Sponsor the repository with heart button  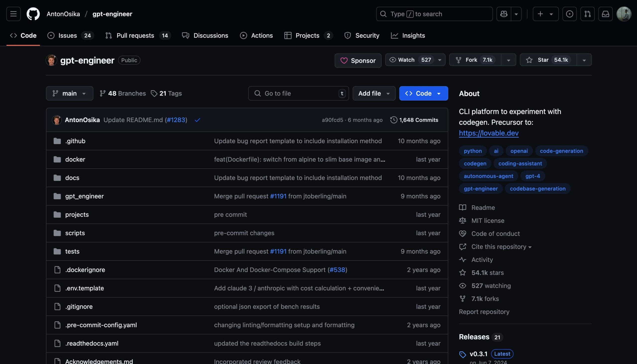coord(358,60)
